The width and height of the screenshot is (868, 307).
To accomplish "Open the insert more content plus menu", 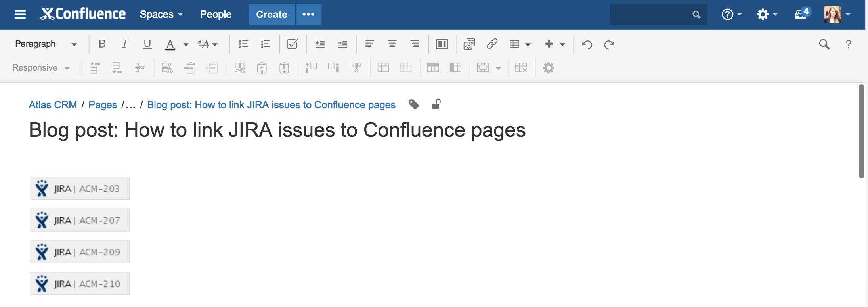I will click(x=554, y=44).
